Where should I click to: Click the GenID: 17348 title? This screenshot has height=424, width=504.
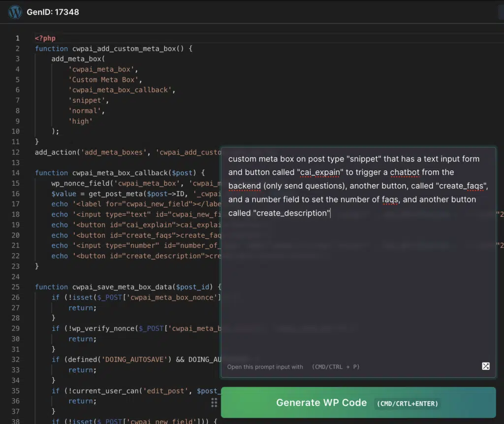(53, 12)
